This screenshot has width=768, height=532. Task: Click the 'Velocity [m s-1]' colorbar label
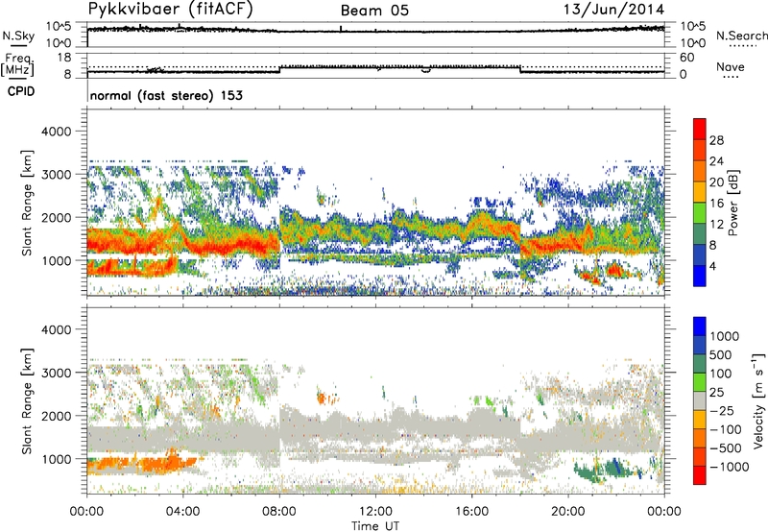[x=758, y=400]
